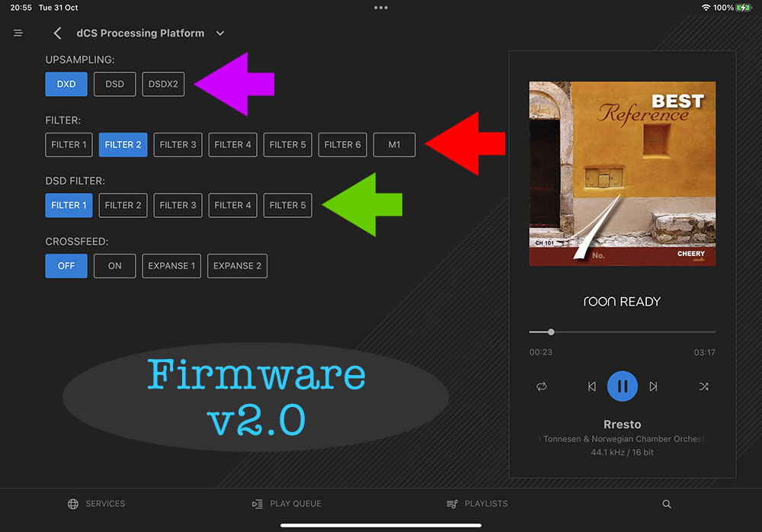Skip to the previous track
The image size is (762, 532).
[591, 386]
